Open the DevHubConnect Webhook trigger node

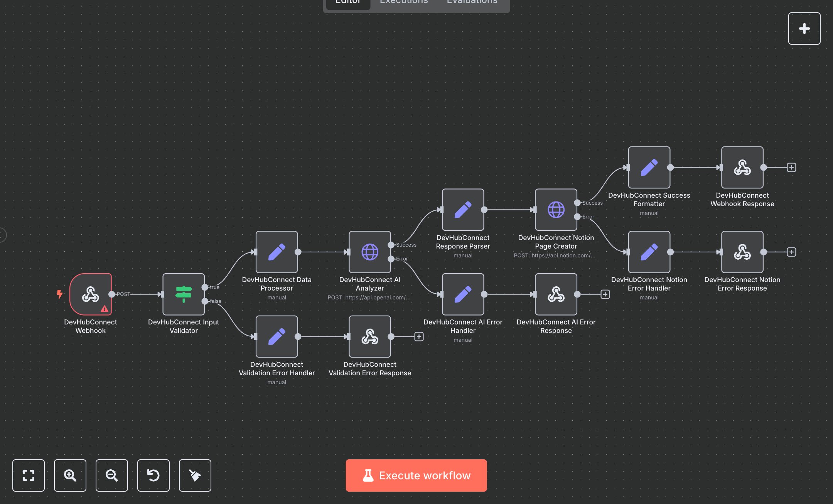point(90,294)
